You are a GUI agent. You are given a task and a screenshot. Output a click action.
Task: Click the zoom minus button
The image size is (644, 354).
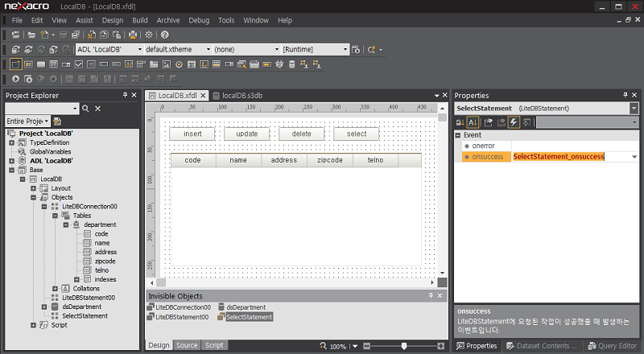[367, 346]
